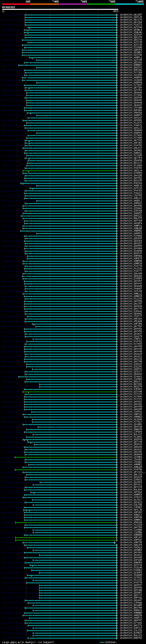Select label UniRef100_C5XQ83

(131, 459)
